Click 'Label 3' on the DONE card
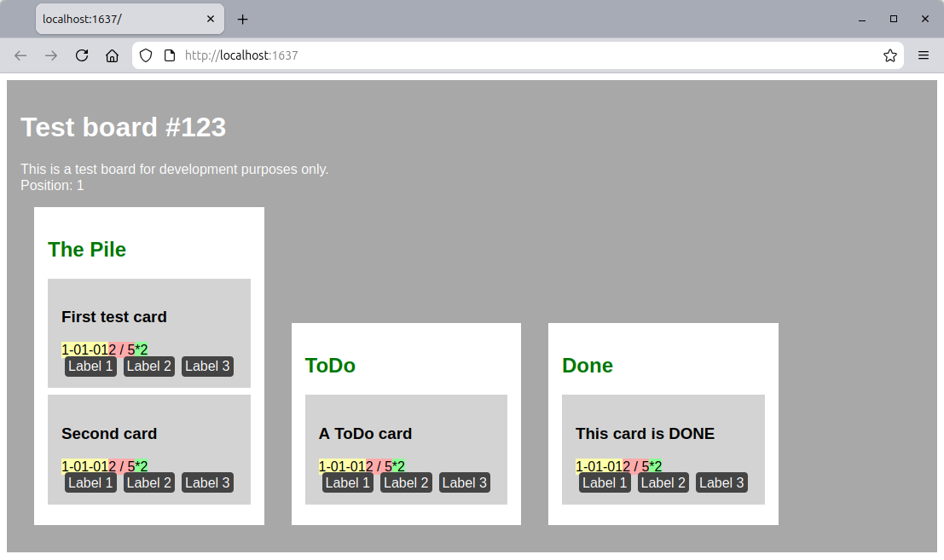944x560 pixels. pyautogui.click(x=721, y=482)
